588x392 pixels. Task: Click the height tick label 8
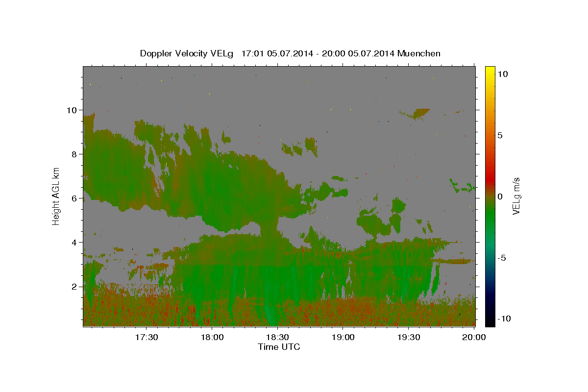point(74,154)
